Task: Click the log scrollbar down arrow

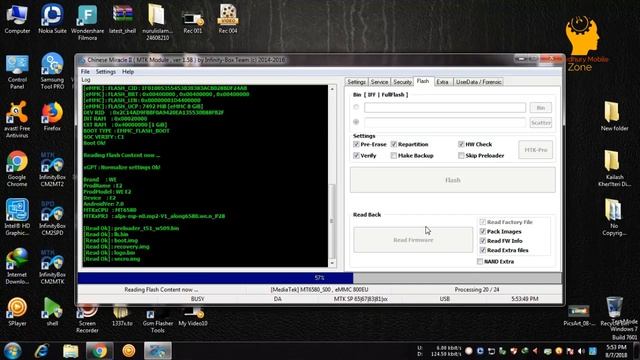Action: [332, 263]
